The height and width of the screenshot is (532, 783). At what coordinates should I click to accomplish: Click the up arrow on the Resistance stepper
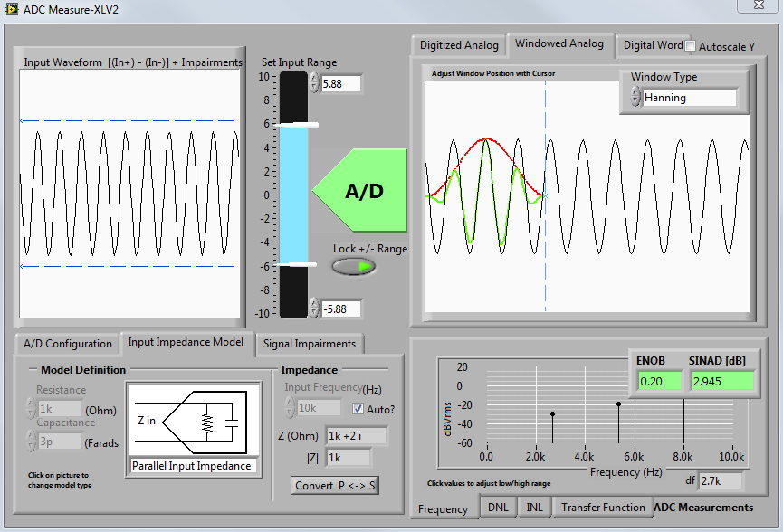(x=29, y=404)
